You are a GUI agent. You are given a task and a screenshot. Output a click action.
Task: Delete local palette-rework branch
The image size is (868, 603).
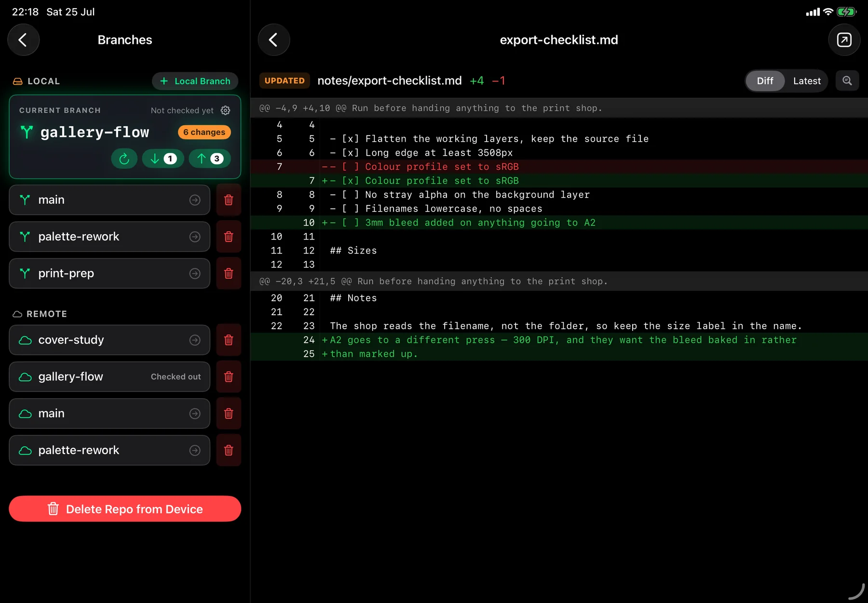[229, 237]
